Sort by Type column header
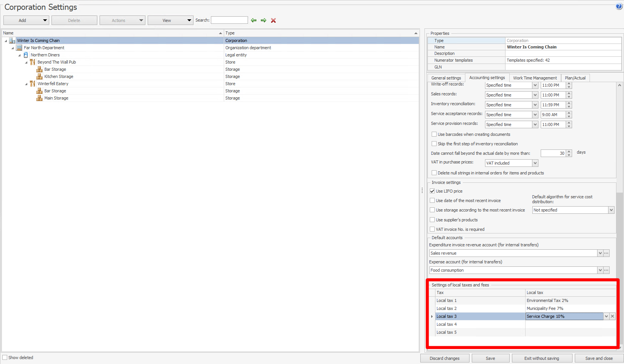 coord(321,33)
